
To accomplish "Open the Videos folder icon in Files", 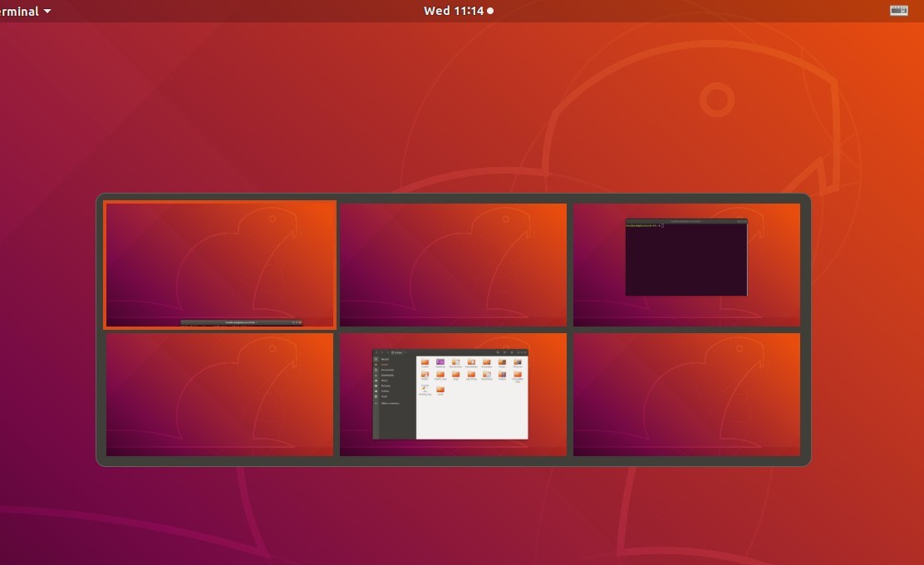I will (502, 376).
